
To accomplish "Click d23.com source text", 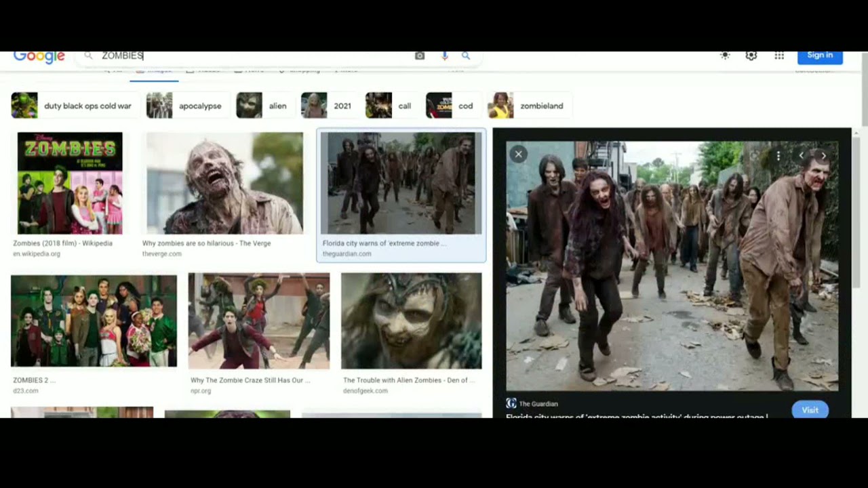I will 26,391.
